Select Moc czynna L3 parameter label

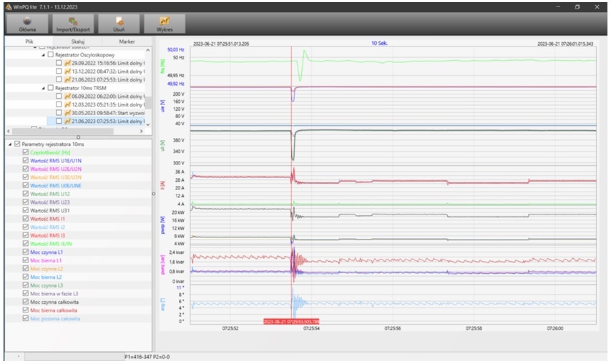[x=47, y=285]
